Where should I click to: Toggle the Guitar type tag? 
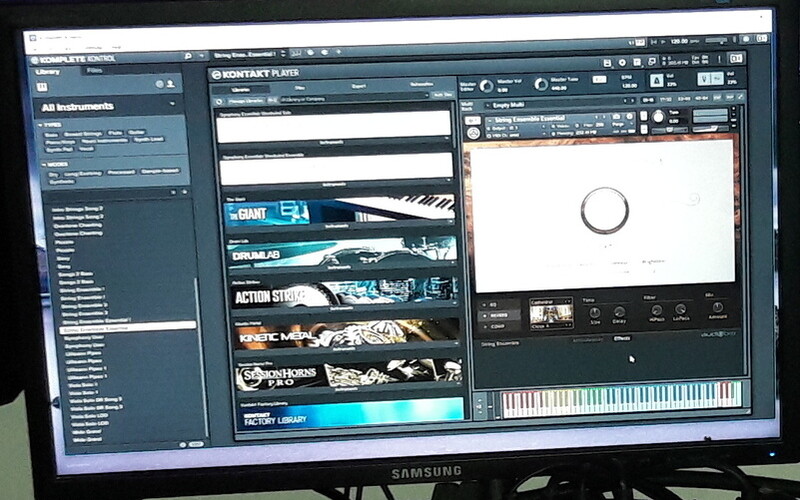click(x=137, y=133)
